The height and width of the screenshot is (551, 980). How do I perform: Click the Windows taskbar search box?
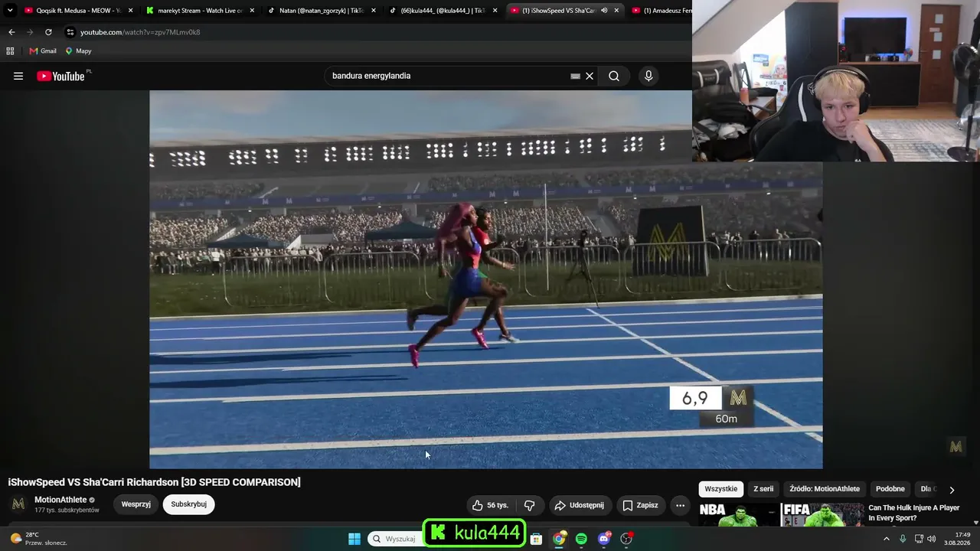[x=395, y=539]
